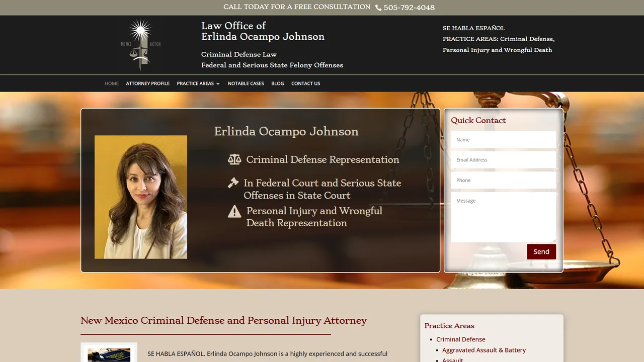This screenshot has width=644, height=362.
Task: Open Criminal Defense link in Practice Areas
Action: pyautogui.click(x=461, y=339)
